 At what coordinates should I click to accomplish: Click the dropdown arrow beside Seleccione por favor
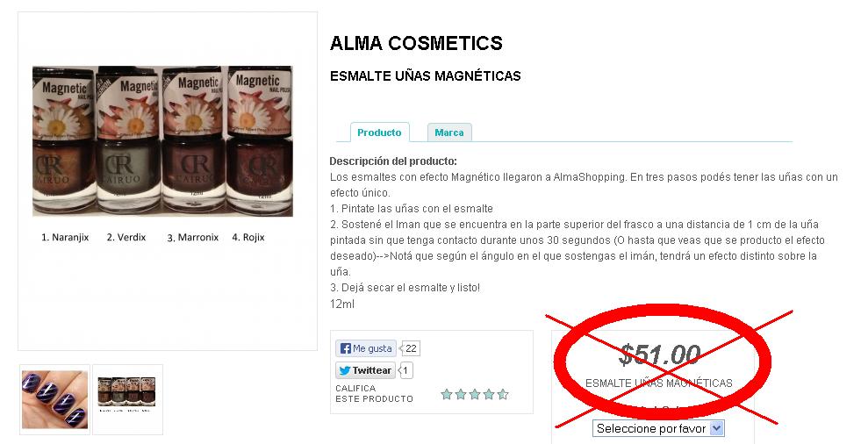(717, 428)
